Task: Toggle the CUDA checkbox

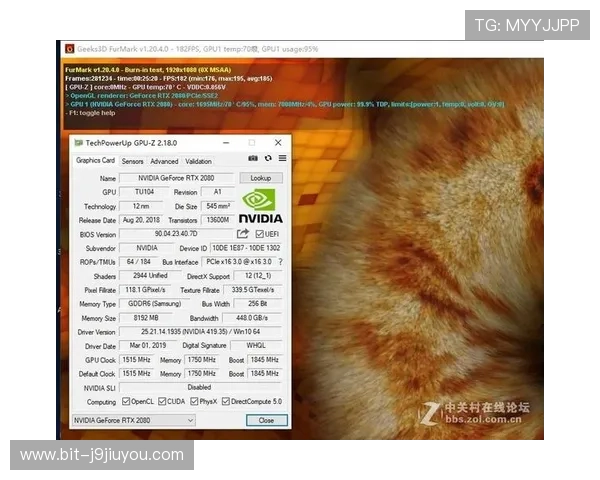Action: tap(163, 402)
